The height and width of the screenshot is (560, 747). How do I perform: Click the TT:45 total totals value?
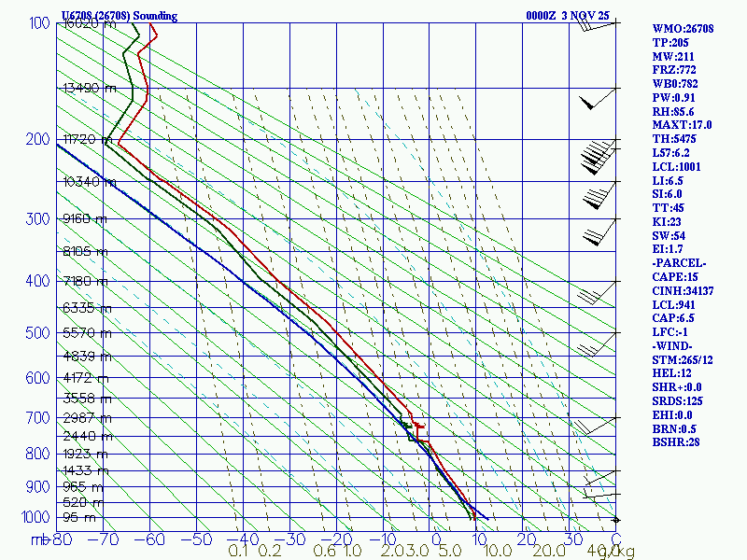pyautogui.click(x=668, y=207)
